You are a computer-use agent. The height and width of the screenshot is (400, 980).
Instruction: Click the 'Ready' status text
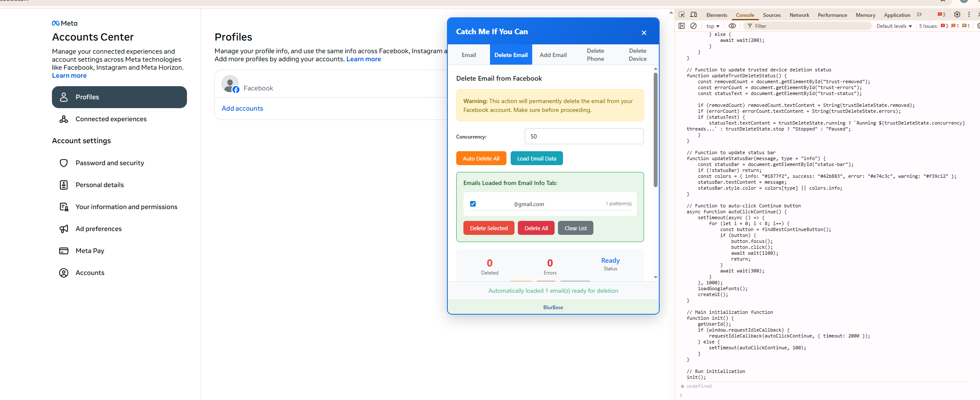coord(610,261)
